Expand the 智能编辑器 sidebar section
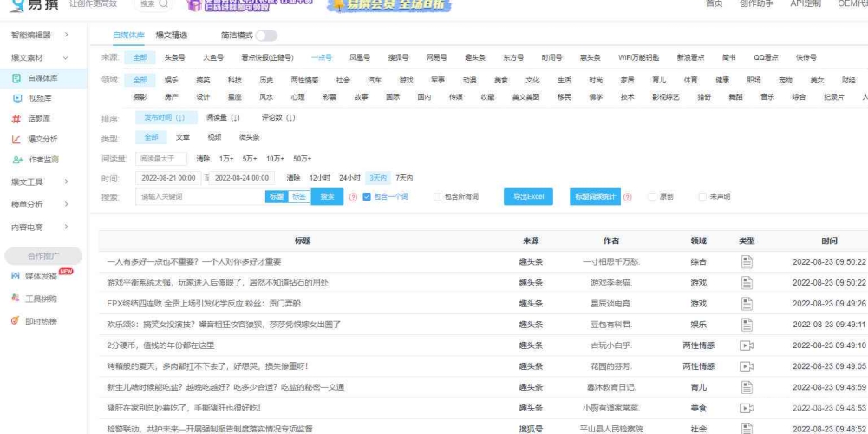This screenshot has height=434, width=868. click(x=67, y=36)
